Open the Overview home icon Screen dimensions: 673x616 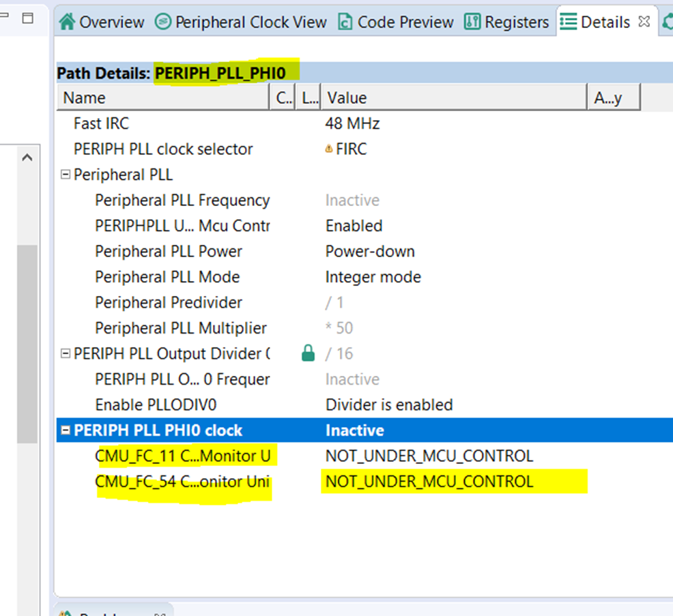pyautogui.click(x=67, y=21)
